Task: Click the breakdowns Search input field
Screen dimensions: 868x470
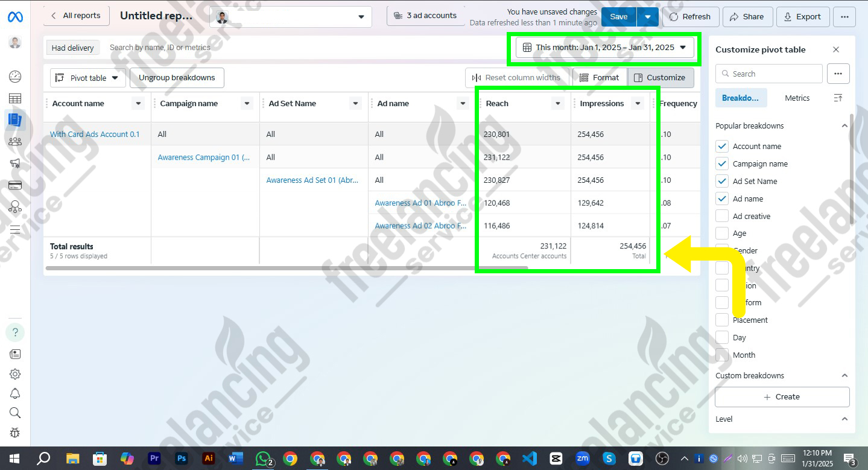Action: [768, 74]
